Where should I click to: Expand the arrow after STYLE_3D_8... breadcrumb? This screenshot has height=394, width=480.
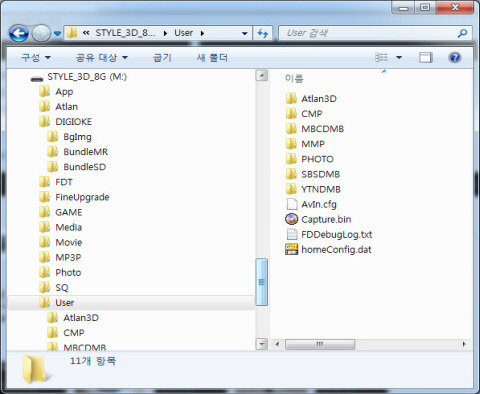165,33
